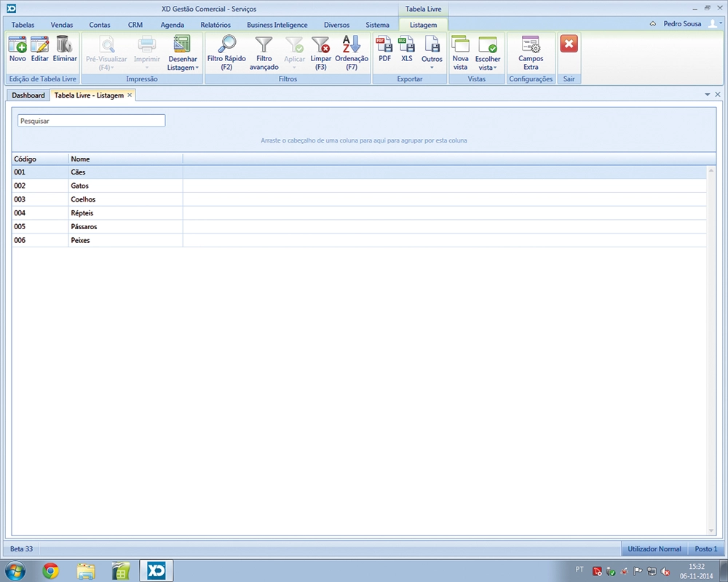Open Chrome from the Windows taskbar
This screenshot has width=728, height=582.
pos(50,570)
